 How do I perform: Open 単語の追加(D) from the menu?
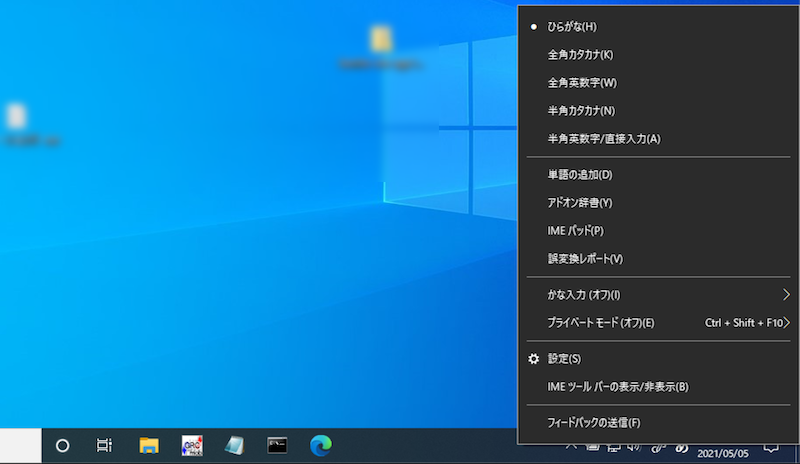click(x=580, y=174)
